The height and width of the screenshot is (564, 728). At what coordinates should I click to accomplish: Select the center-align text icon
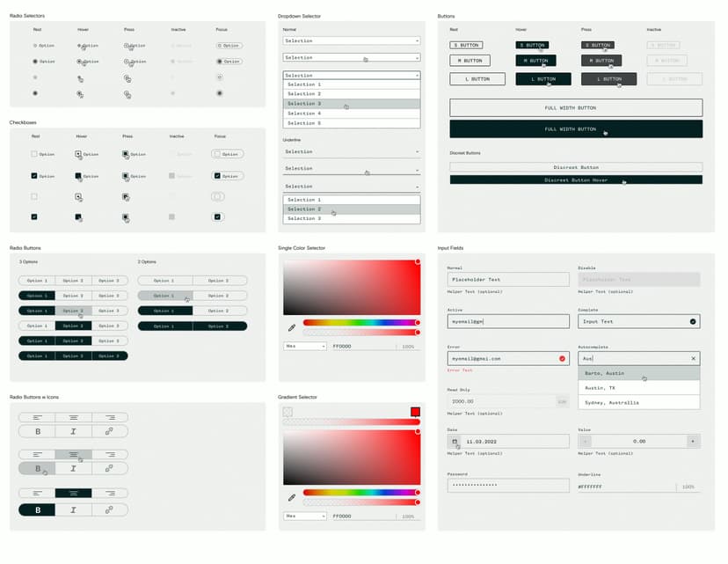click(74, 416)
